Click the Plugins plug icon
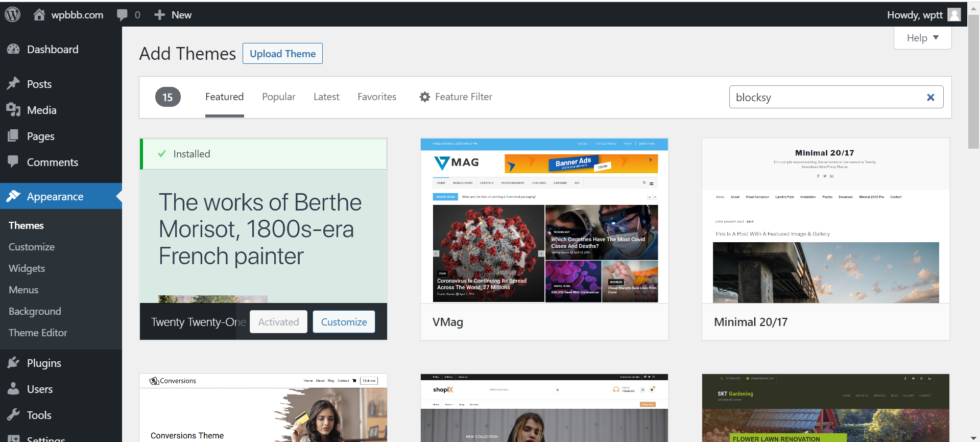The width and height of the screenshot is (980, 442). pos(13,363)
